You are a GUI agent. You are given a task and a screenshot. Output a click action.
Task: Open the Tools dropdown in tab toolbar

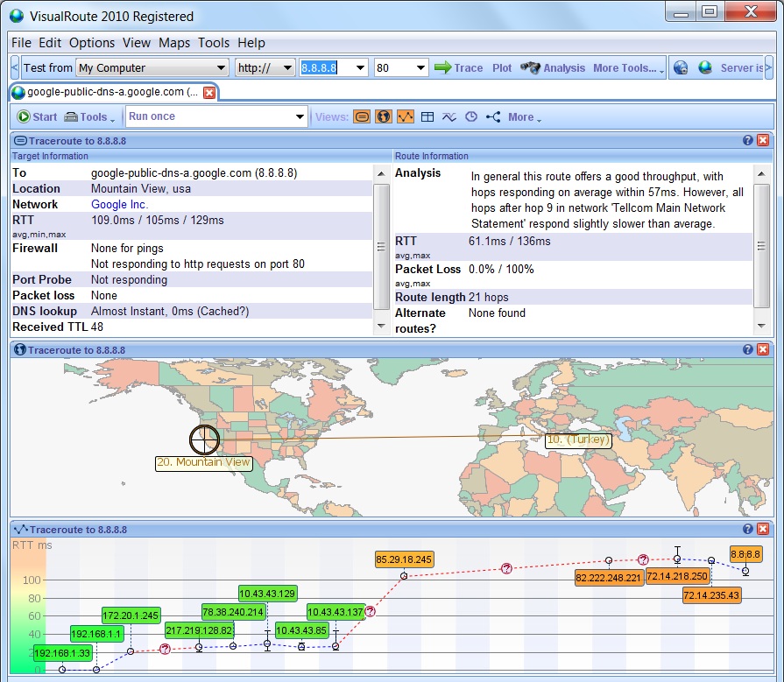(90, 117)
